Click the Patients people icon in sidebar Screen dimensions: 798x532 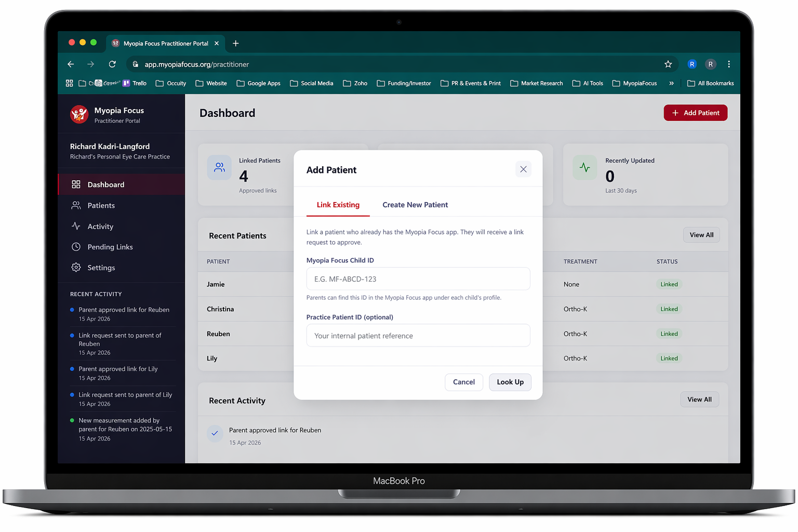click(x=76, y=205)
